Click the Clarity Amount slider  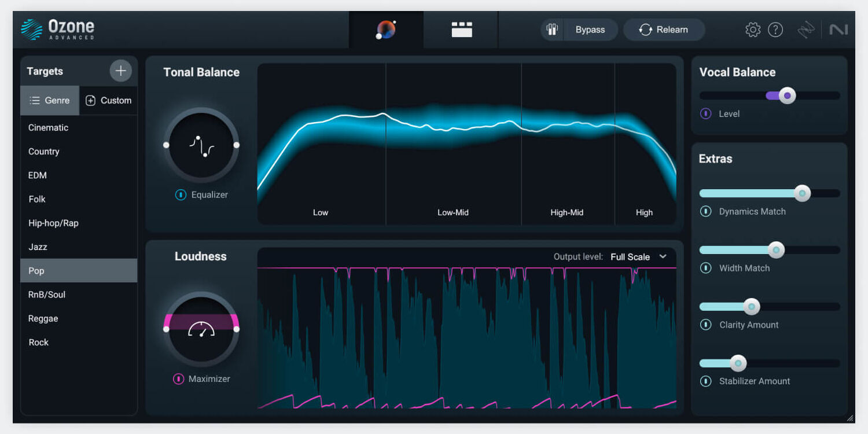tap(770, 307)
